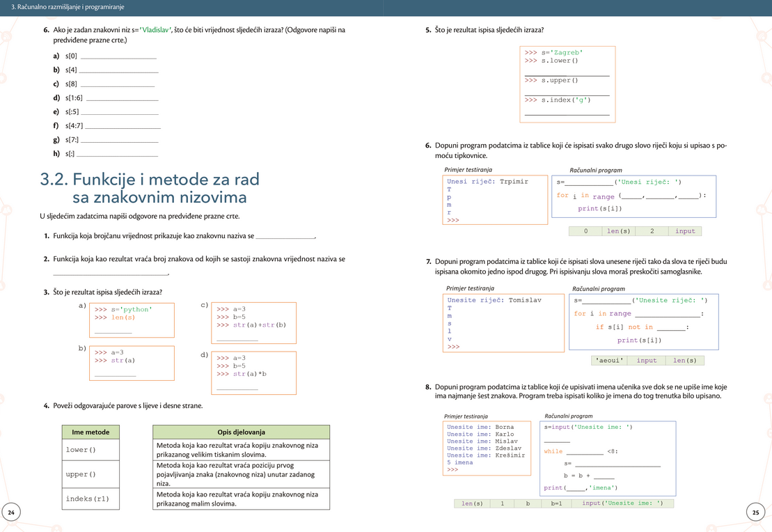The image size is (772, 532).
Task: Click answer line next to s[4:7]
Action: coord(123,127)
